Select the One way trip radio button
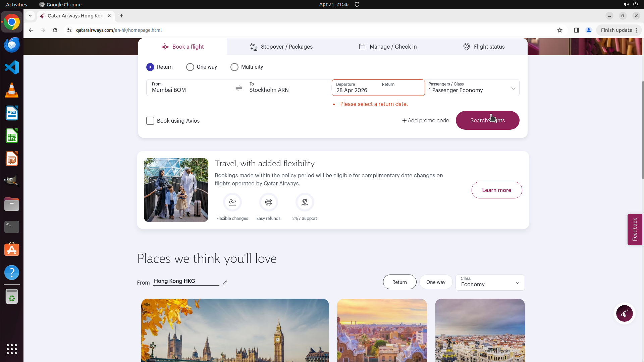The width and height of the screenshot is (644, 362). (190, 67)
